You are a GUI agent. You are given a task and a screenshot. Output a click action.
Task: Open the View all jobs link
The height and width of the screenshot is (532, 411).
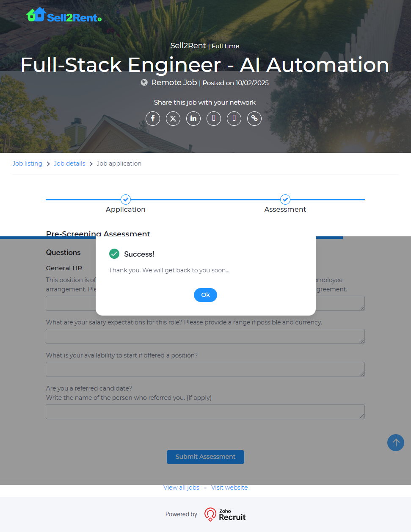pyautogui.click(x=181, y=488)
